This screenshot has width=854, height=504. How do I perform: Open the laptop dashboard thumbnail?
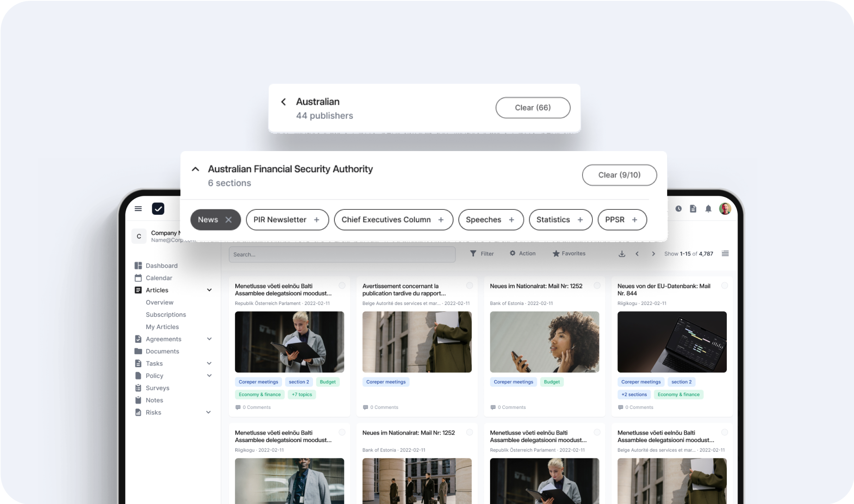pyautogui.click(x=672, y=342)
